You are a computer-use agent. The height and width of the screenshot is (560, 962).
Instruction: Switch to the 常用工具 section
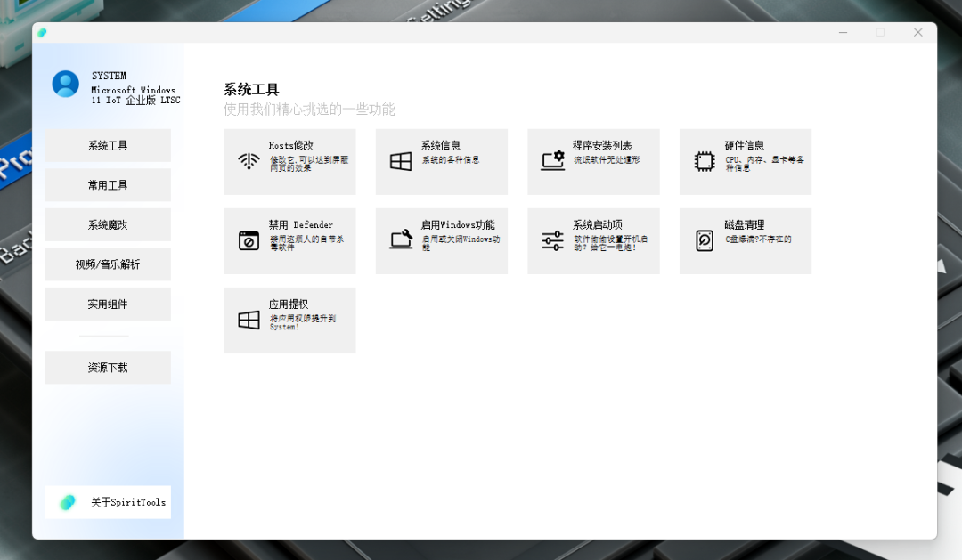[108, 185]
